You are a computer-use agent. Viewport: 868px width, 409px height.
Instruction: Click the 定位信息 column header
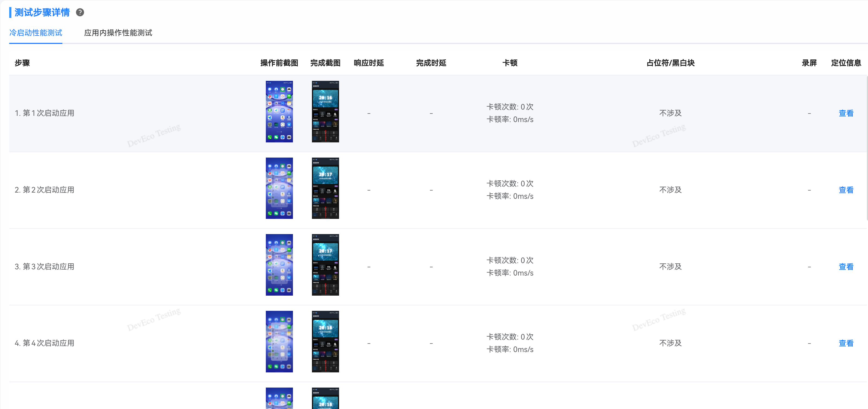[x=846, y=63]
